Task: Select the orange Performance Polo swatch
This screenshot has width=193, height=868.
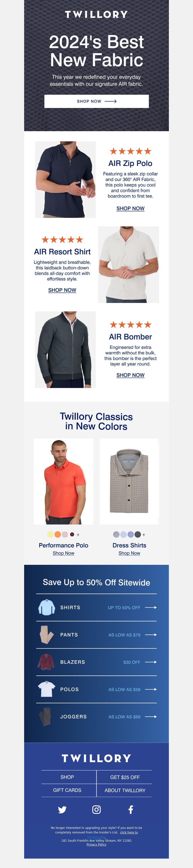Action: pos(57,534)
